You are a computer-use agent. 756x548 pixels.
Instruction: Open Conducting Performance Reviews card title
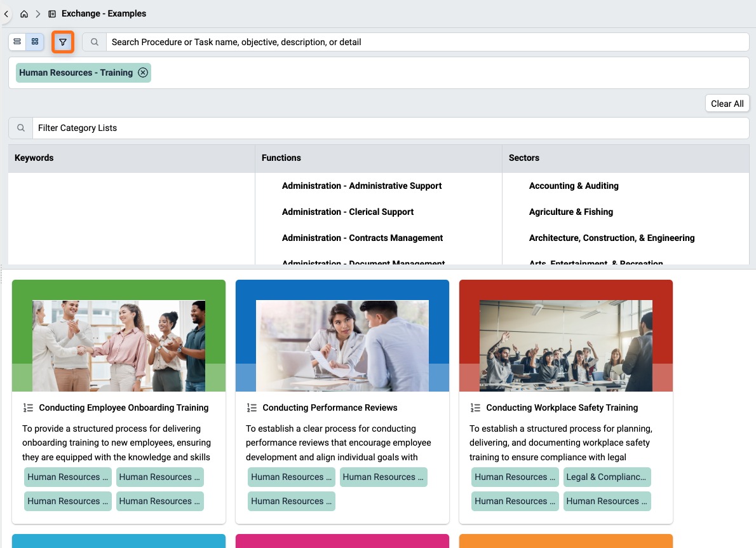330,408
